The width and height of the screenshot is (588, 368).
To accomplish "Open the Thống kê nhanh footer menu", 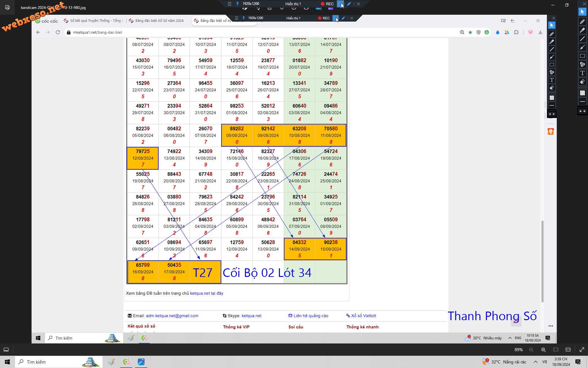I will point(362,327).
